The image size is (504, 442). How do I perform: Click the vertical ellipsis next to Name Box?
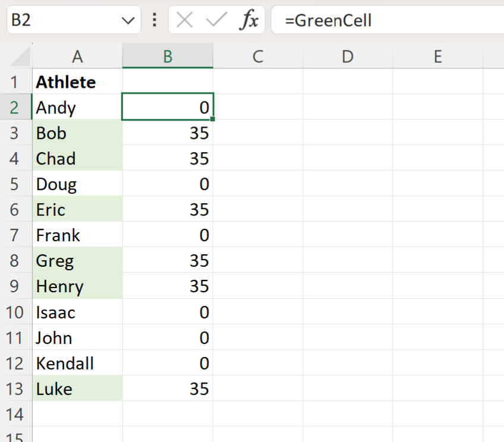(154, 20)
